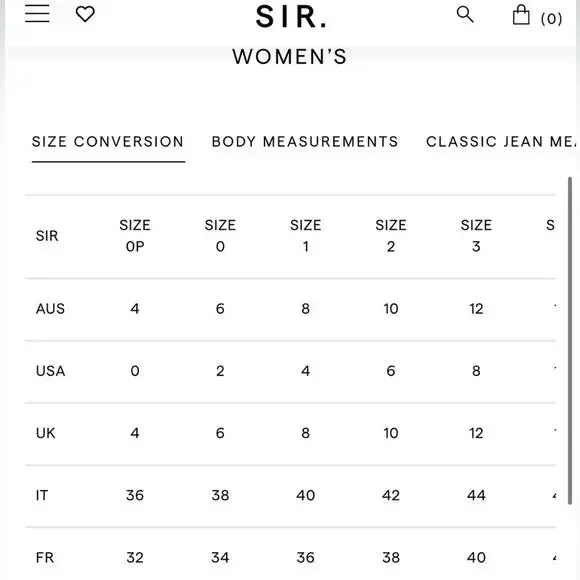This screenshot has width=580, height=580.
Task: Open the wishlist heart icon
Action: point(85,14)
